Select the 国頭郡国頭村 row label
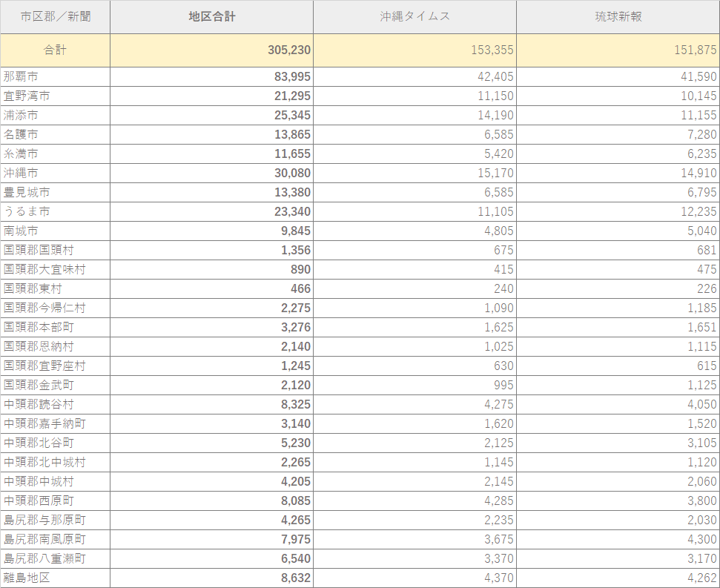This screenshot has height=588, width=720. (39, 250)
